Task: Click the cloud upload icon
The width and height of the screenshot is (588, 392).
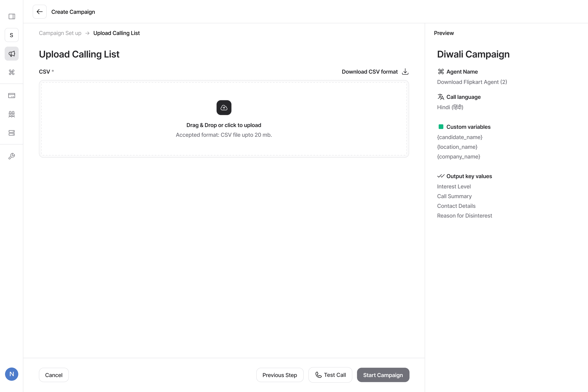Action: coord(224,108)
